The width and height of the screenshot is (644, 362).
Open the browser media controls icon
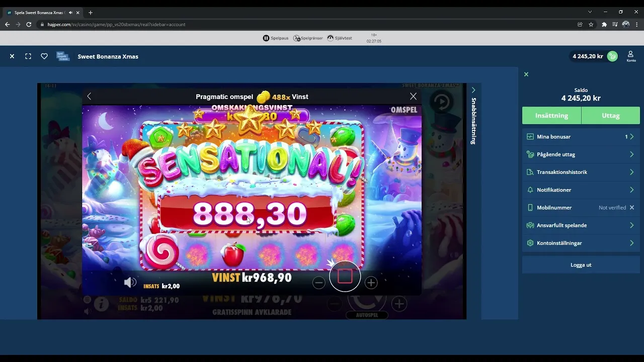click(615, 24)
